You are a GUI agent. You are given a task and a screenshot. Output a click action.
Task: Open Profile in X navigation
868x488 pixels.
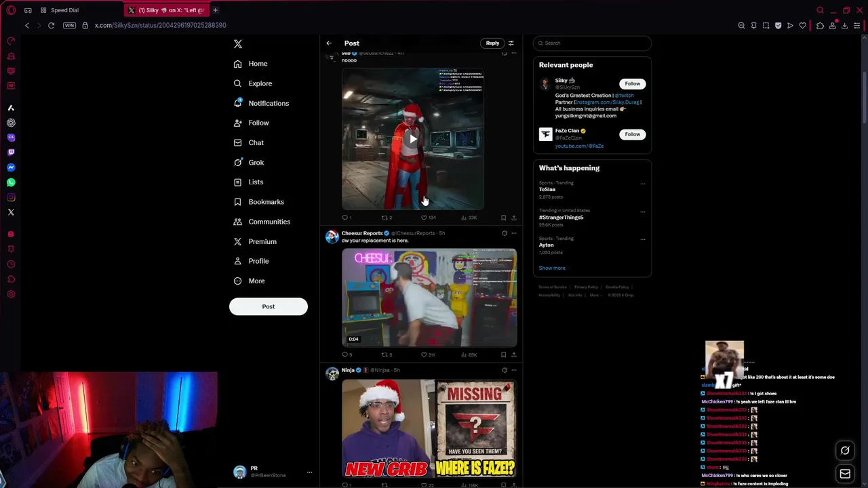click(251, 261)
